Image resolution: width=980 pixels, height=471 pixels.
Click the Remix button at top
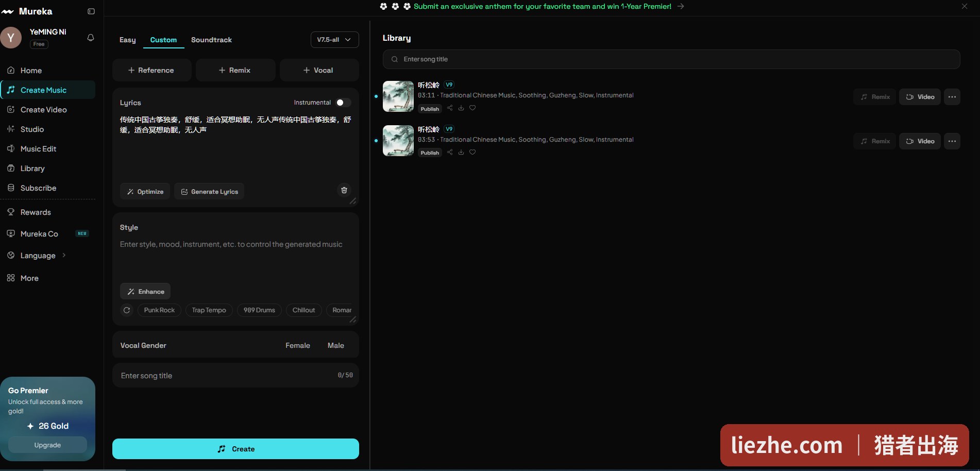(x=235, y=70)
